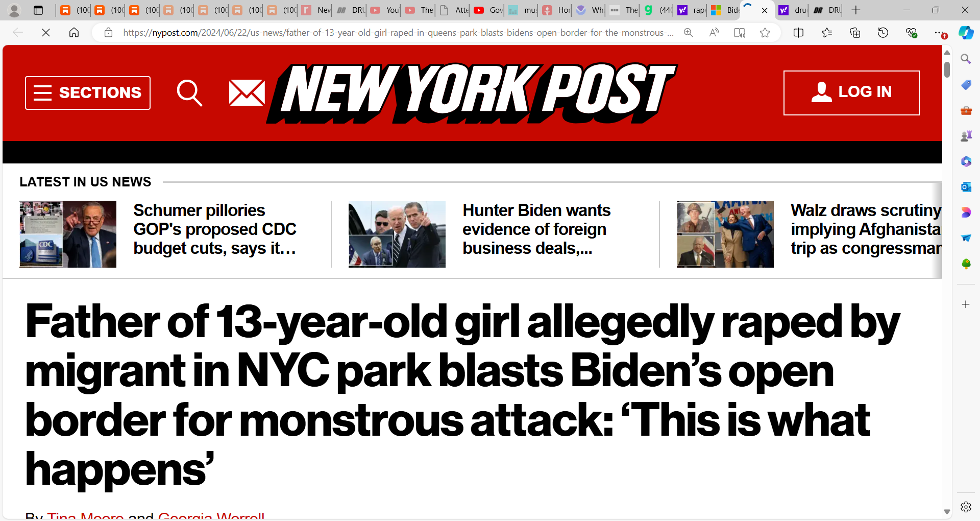Click the LOG IN button
This screenshot has height=521, width=980.
851,93
